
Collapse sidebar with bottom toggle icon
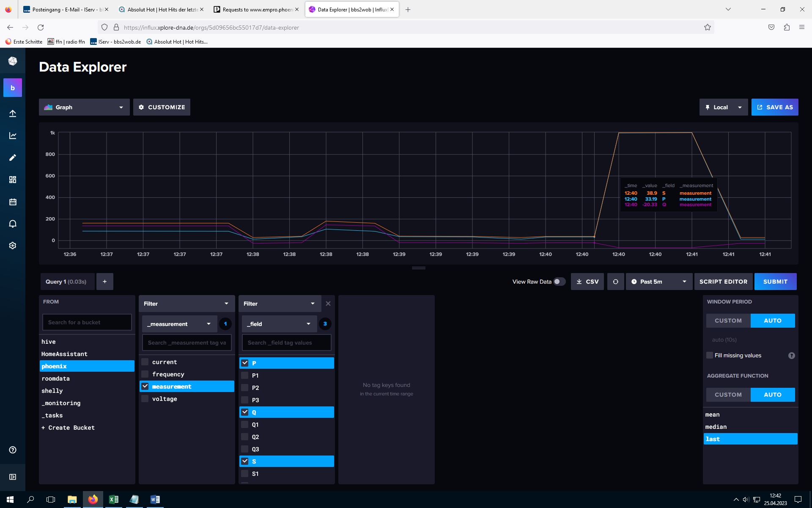[x=13, y=477]
